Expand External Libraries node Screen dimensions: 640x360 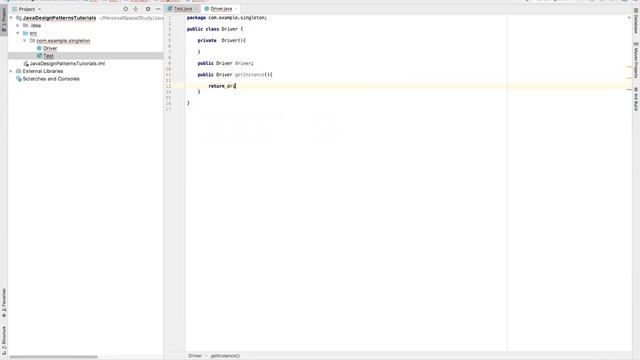coord(11,71)
